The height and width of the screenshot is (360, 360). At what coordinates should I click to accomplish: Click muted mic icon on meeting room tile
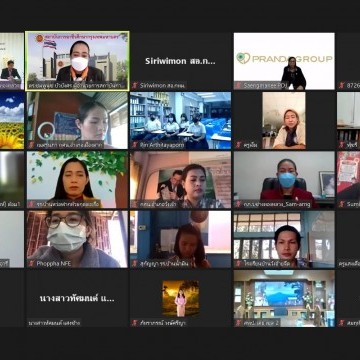point(238,323)
